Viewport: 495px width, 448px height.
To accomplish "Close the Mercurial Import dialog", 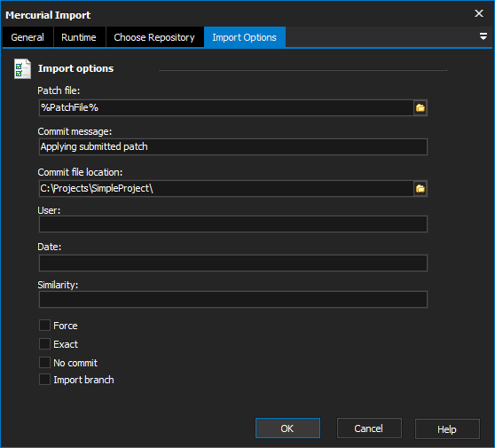I will [x=479, y=13].
